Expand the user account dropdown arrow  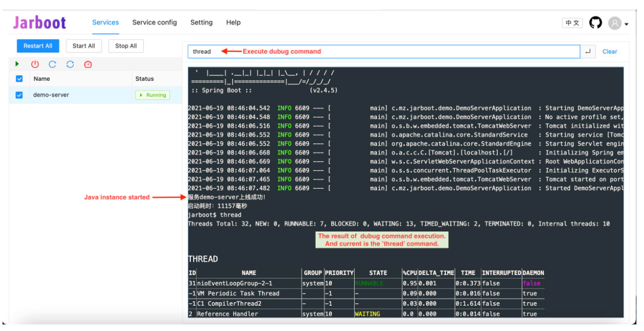(626, 24)
